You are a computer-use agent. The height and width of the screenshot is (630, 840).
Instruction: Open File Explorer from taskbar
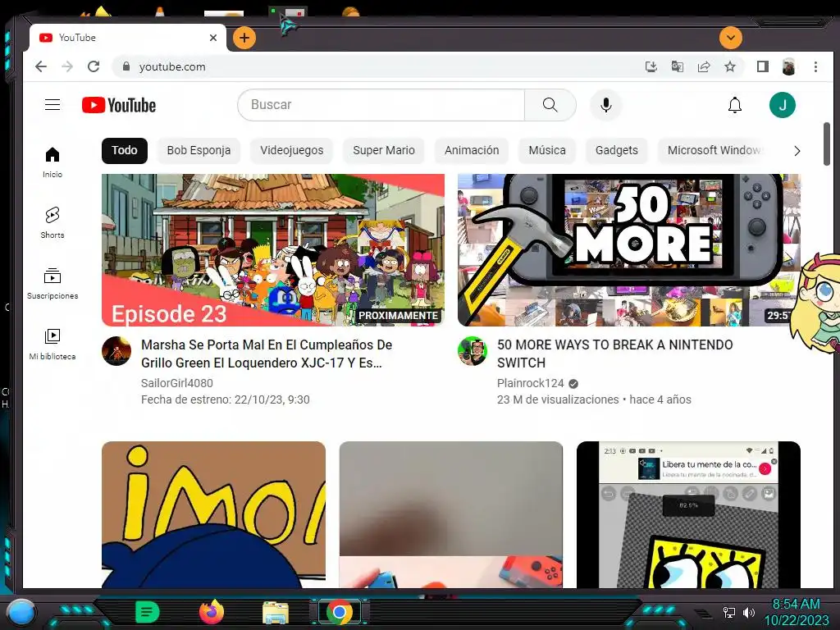click(276, 612)
